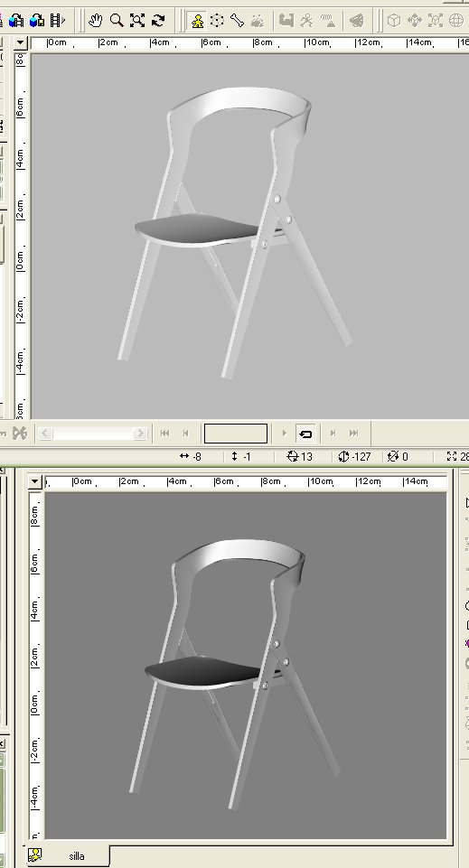Click the scissors icon on timeline bar
The height and width of the screenshot is (868, 469).
click(20, 433)
